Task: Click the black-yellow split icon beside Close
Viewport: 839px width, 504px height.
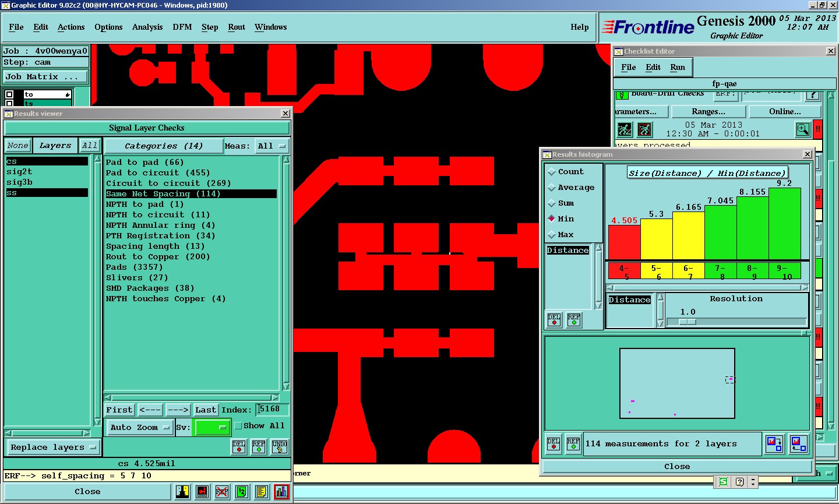Action: pyautogui.click(x=182, y=492)
